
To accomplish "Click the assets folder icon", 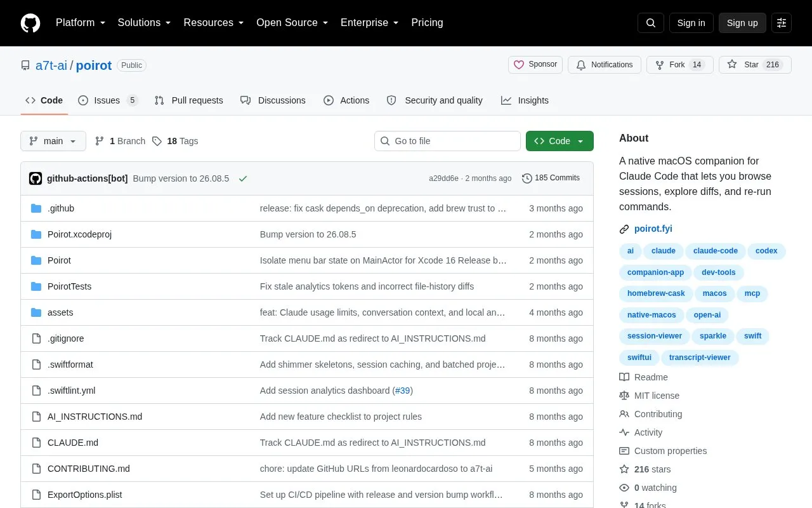I will 36,312.
